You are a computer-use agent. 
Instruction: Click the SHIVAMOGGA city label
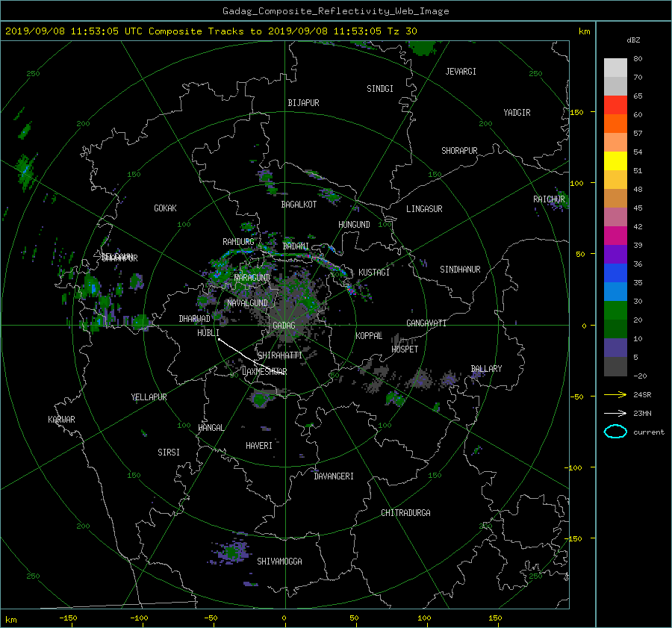pyautogui.click(x=279, y=562)
